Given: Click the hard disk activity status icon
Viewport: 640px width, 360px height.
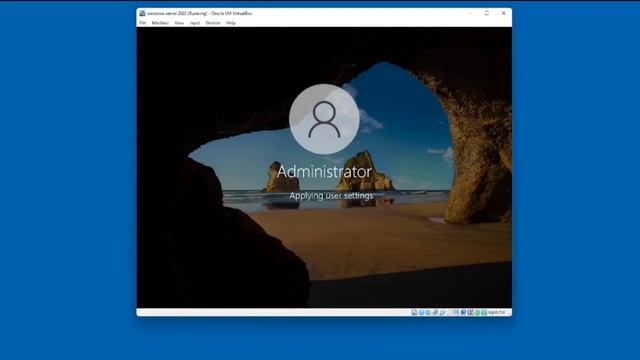Looking at the screenshot, I should [x=414, y=312].
